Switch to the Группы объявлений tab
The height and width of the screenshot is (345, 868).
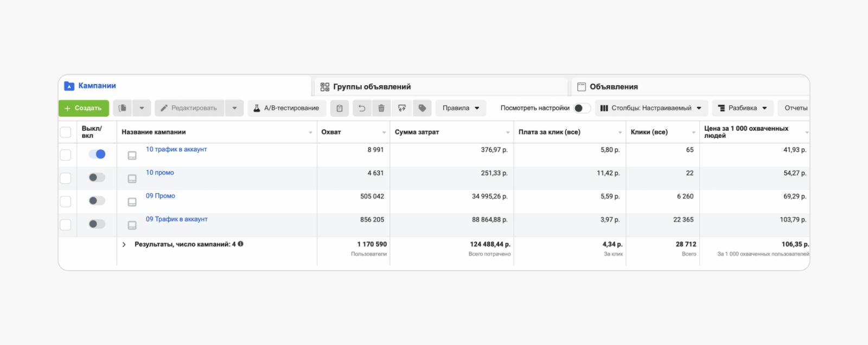372,87
